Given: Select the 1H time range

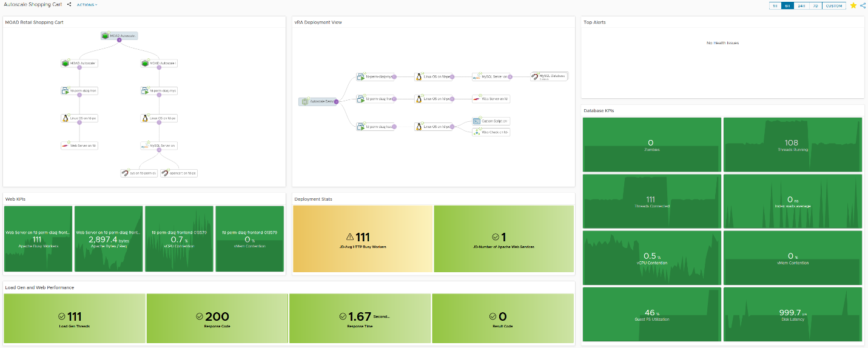Looking at the screenshot, I should coord(775,5).
